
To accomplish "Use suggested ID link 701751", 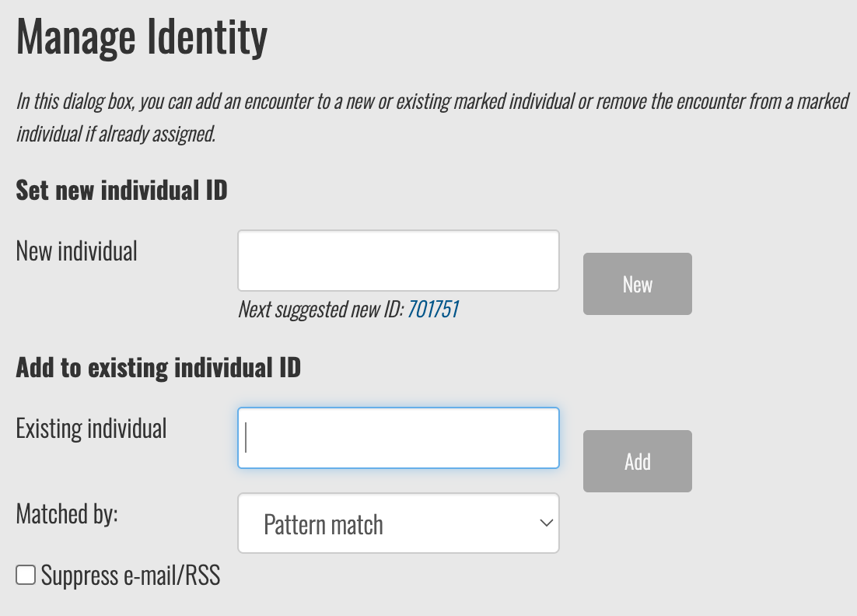I will coord(432,310).
